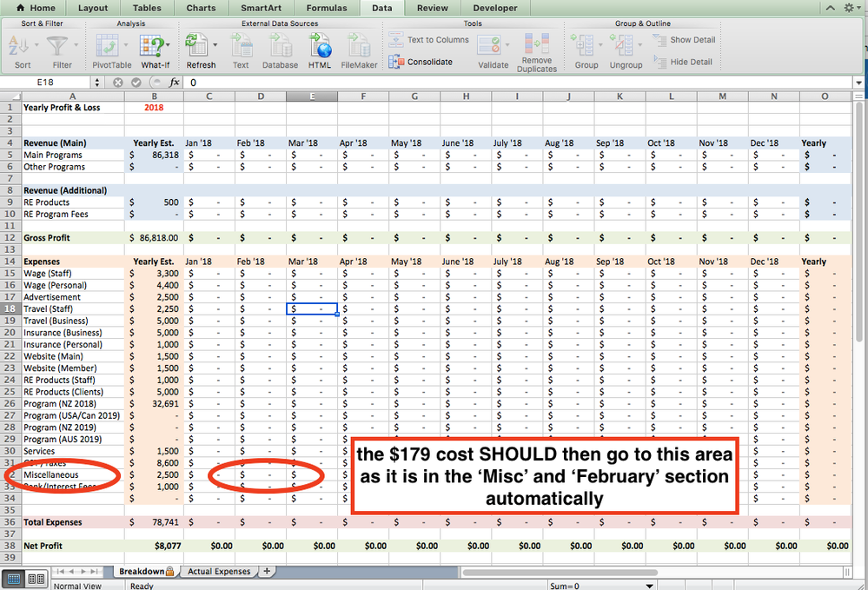Add a new sheet with the plus button
Viewport: 868px width, 590px height.
[266, 571]
